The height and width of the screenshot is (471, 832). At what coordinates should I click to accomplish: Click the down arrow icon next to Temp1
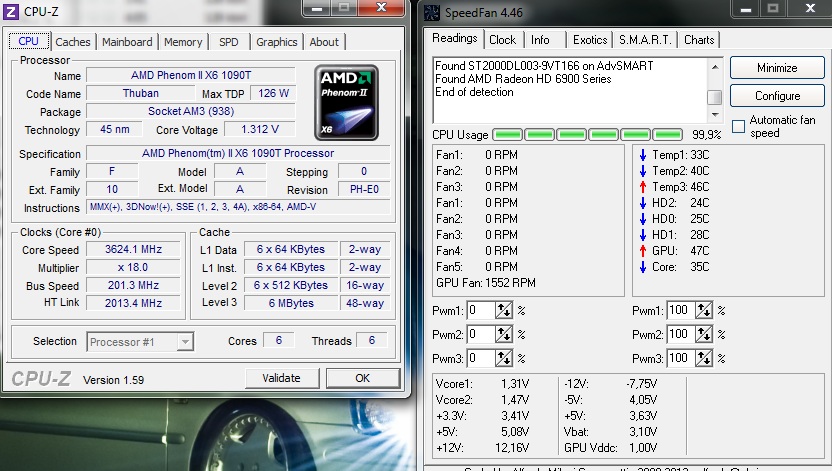click(643, 155)
